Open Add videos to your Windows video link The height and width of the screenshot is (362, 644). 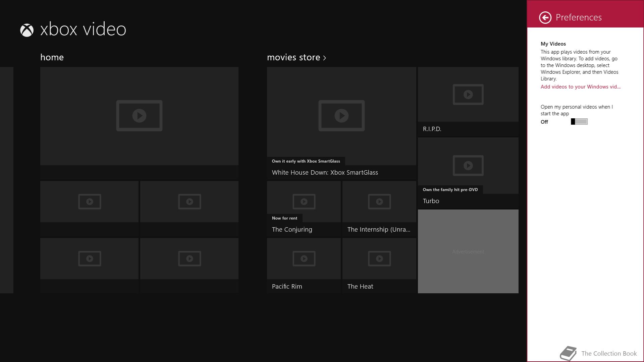click(x=581, y=87)
